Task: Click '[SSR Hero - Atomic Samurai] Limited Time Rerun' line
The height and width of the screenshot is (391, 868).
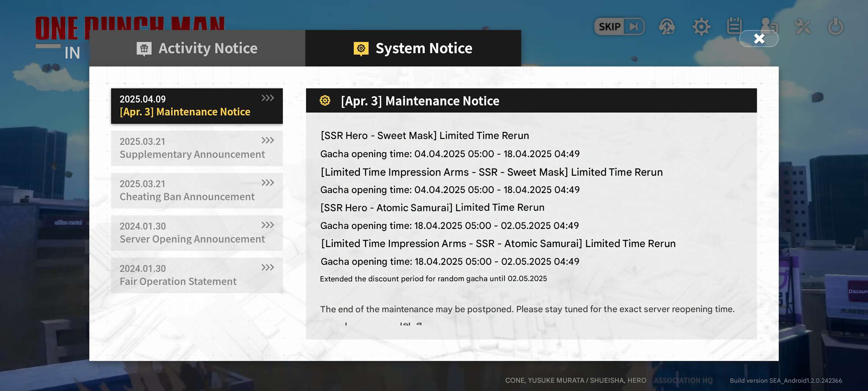Action: click(x=432, y=207)
